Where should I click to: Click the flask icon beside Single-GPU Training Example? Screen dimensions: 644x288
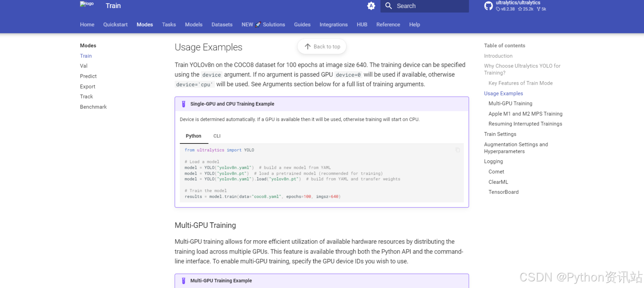click(x=184, y=104)
